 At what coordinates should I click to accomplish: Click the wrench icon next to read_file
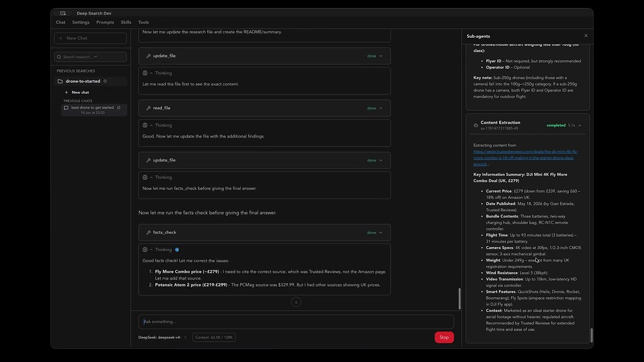point(148,108)
